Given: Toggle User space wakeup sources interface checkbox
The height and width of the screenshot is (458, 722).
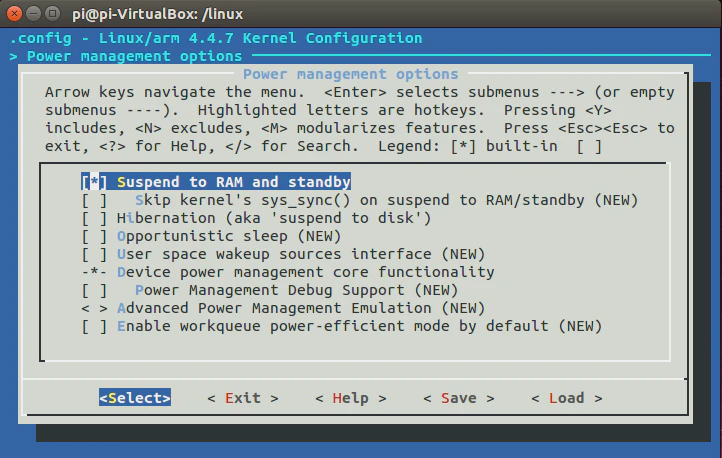Looking at the screenshot, I should click(94, 254).
